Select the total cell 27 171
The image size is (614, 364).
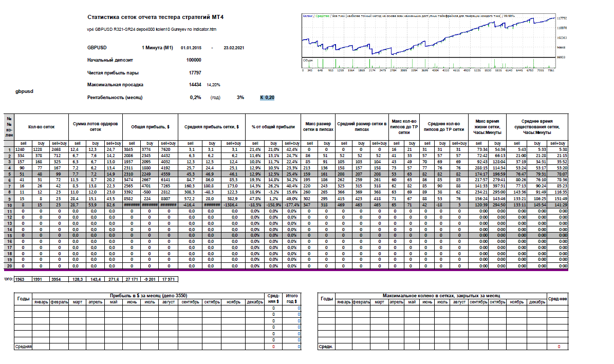click(132, 279)
